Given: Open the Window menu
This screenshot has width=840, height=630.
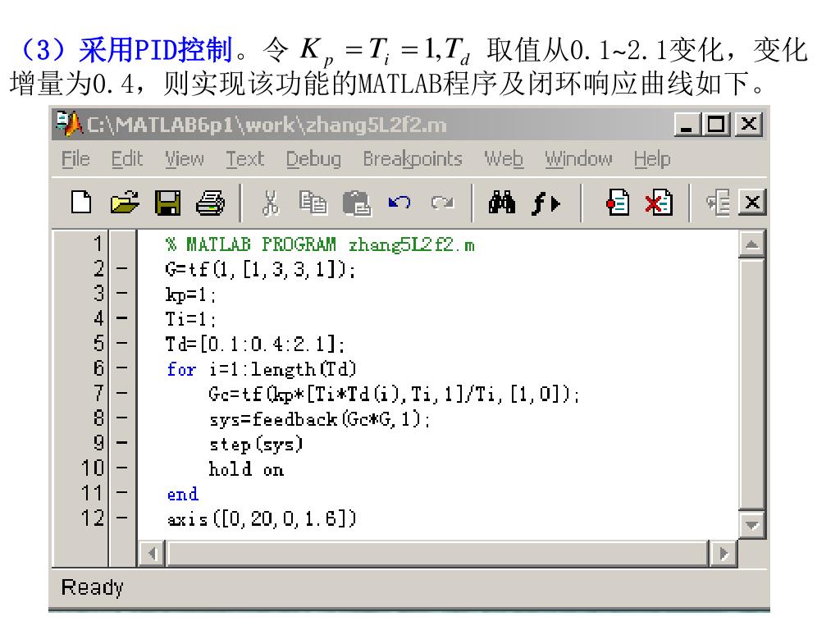Looking at the screenshot, I should point(578,158).
